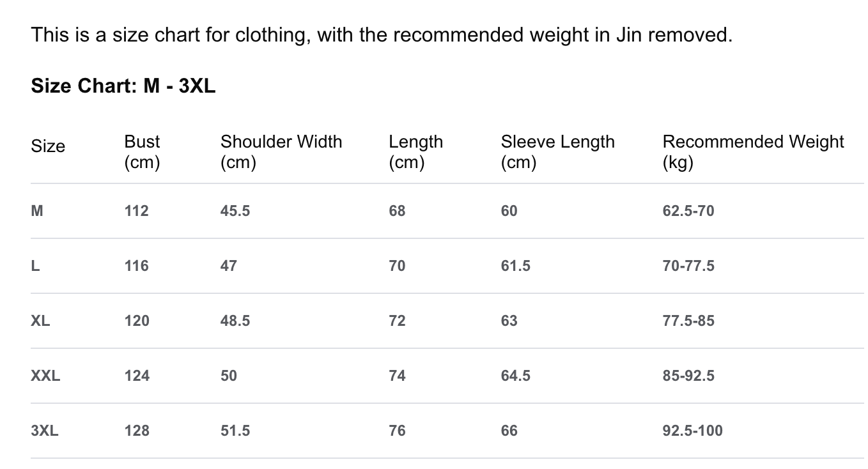
Task: Click the XXL size row label
Action: 45,376
